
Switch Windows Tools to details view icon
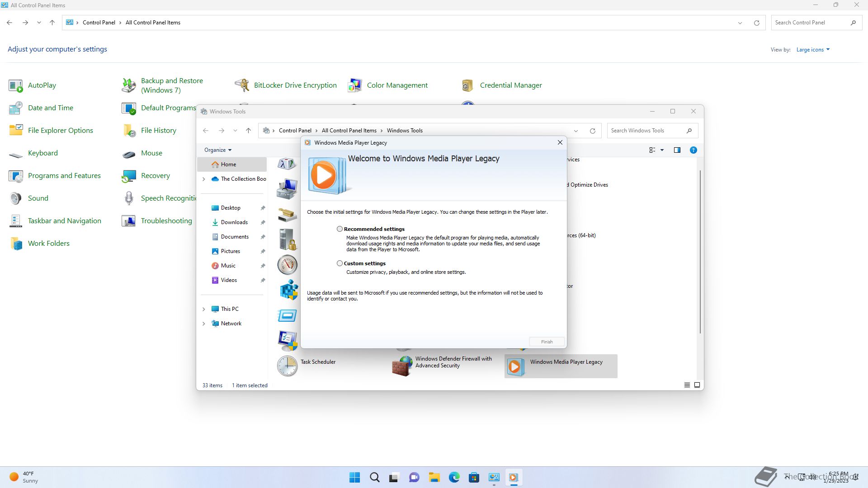[x=687, y=385]
